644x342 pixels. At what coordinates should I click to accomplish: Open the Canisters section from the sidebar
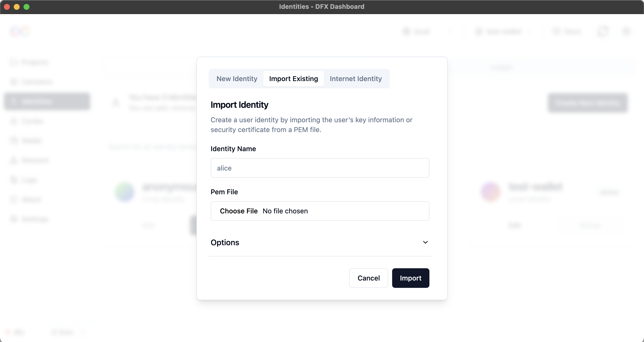[14, 82]
